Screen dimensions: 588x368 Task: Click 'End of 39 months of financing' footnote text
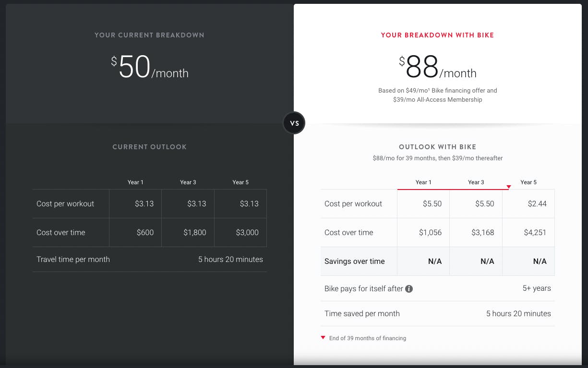(x=367, y=338)
